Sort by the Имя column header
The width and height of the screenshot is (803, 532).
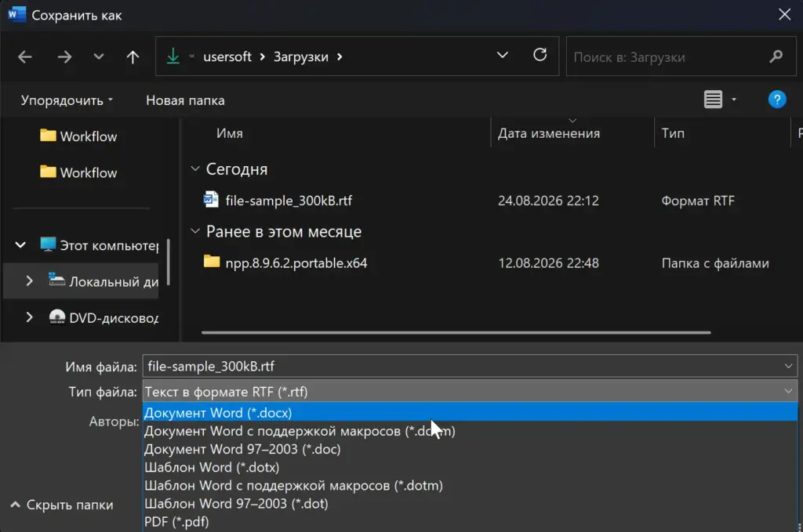coord(230,133)
